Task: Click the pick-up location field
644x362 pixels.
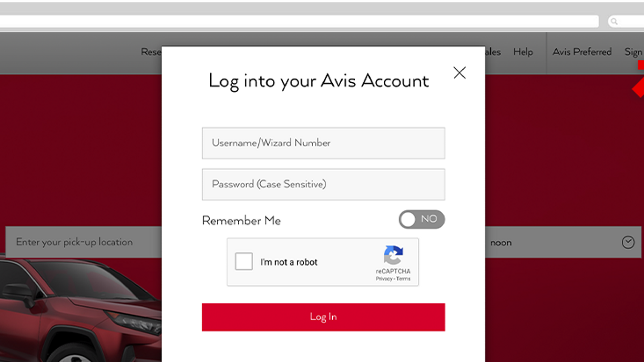Action: [84, 242]
